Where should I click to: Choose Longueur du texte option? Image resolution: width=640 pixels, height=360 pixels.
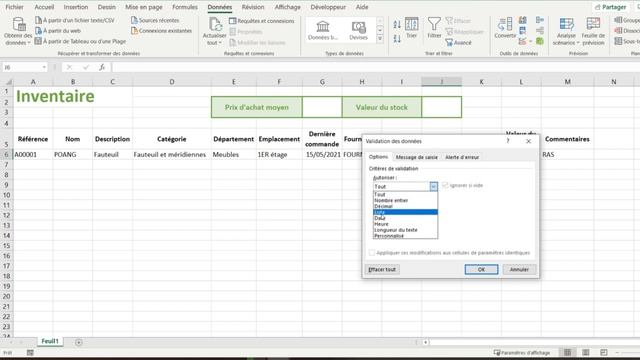tap(405, 230)
